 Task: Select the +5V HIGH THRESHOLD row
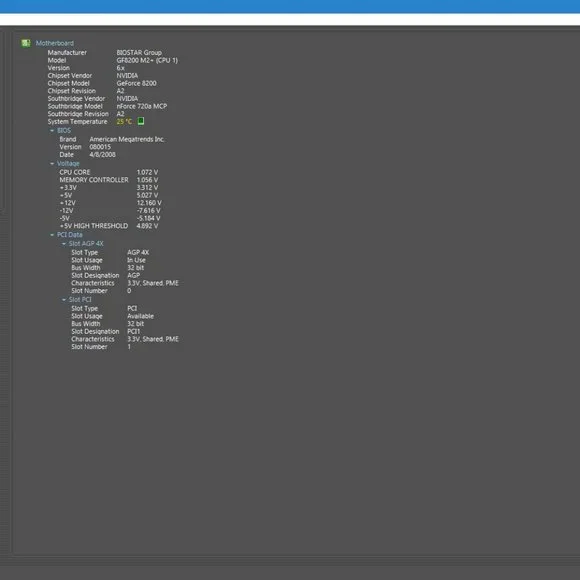(109, 226)
